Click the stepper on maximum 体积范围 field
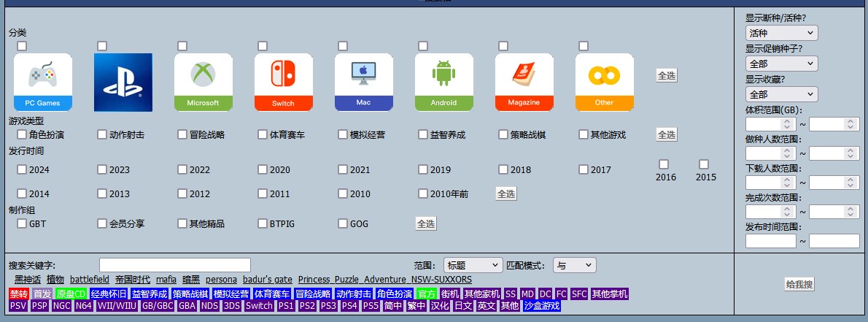868x322 pixels. point(850,124)
